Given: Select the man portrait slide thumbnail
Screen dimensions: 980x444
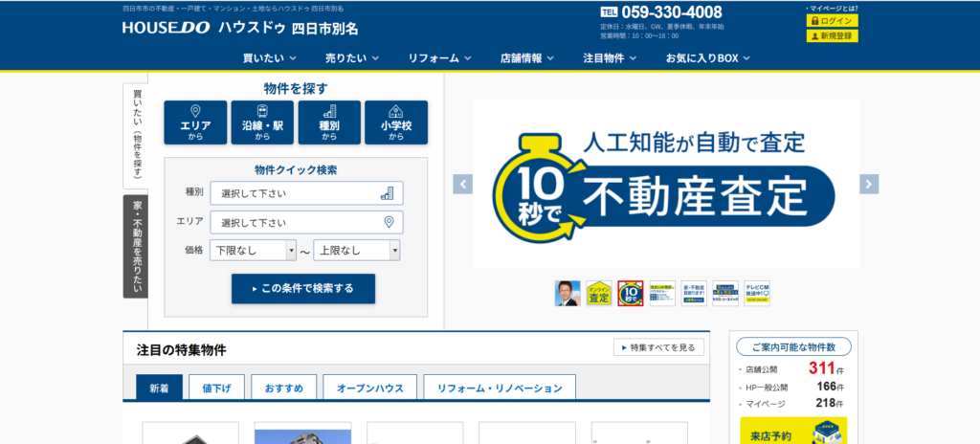Looking at the screenshot, I should (x=568, y=294).
